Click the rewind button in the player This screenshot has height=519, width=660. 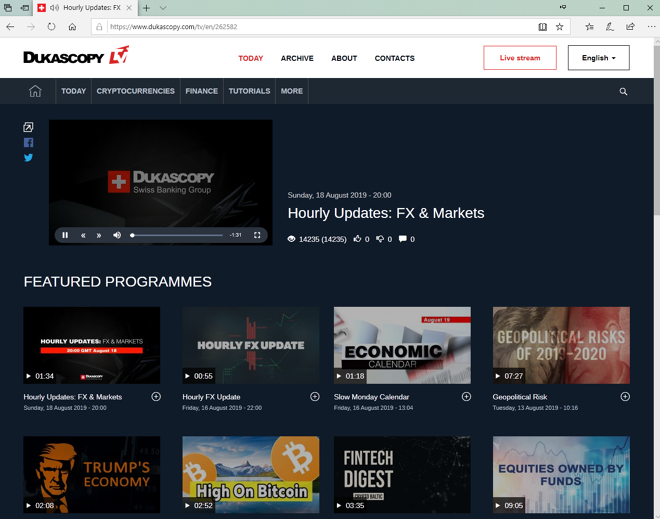coord(83,235)
